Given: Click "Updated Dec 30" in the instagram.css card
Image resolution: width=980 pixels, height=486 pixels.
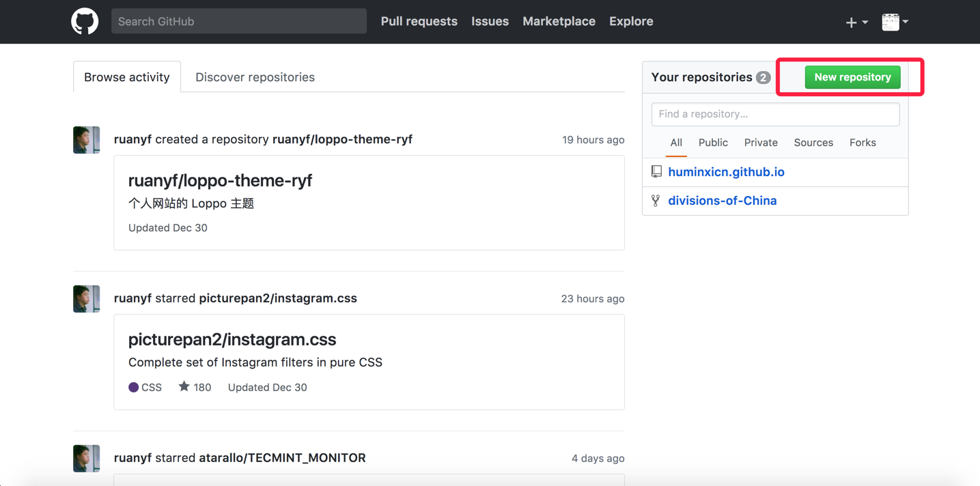Looking at the screenshot, I should point(268,387).
